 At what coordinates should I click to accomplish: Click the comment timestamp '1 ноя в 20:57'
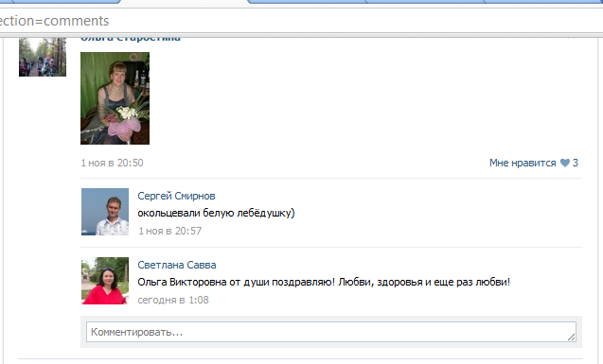point(170,231)
